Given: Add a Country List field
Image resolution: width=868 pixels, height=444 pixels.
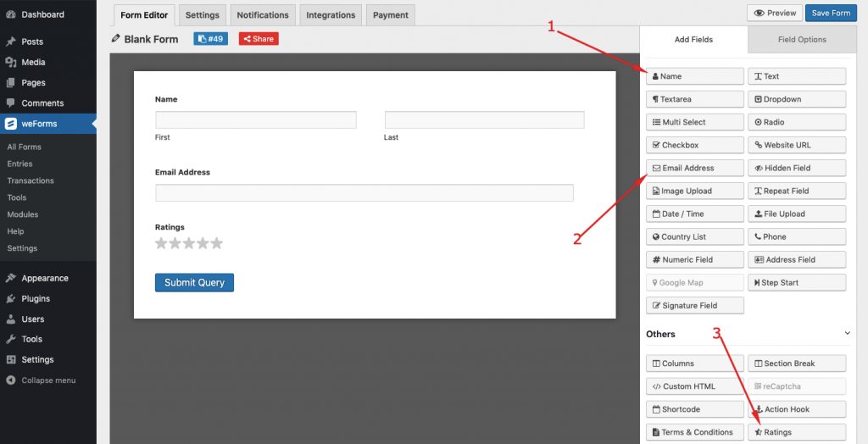Looking at the screenshot, I should pyautogui.click(x=695, y=236).
